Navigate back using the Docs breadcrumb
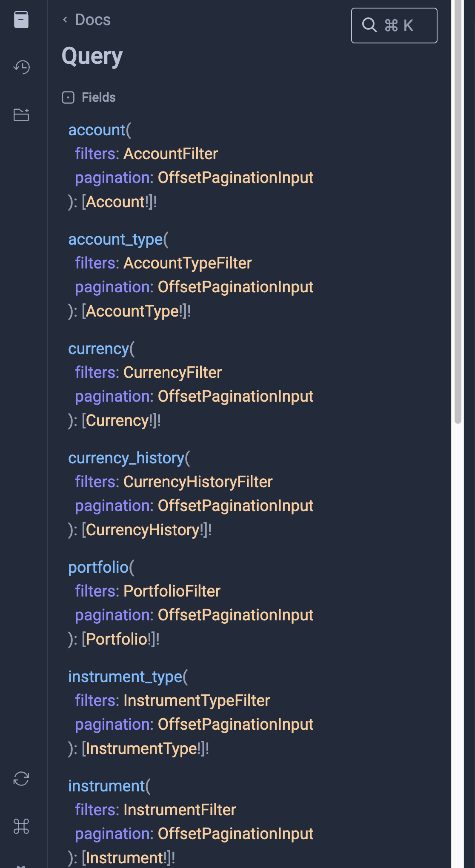 [x=86, y=20]
